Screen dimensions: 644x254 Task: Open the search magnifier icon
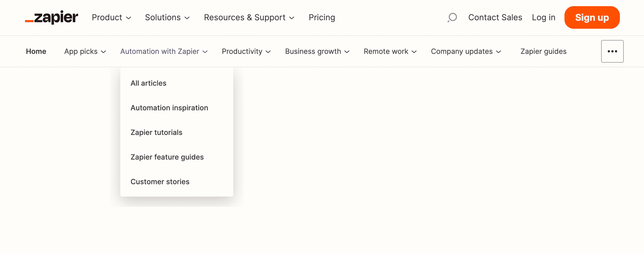click(452, 17)
